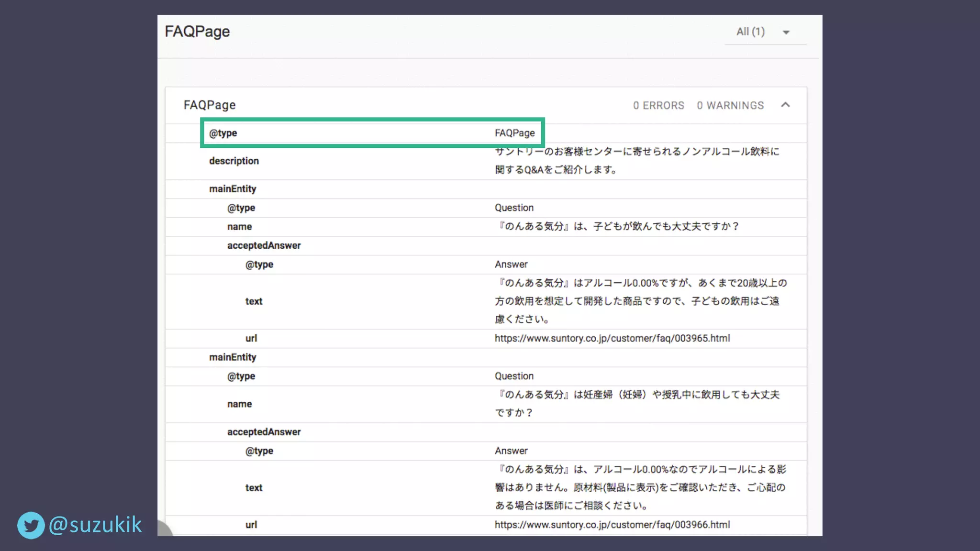Click the @suzukik Twitter handle

pos(95,525)
